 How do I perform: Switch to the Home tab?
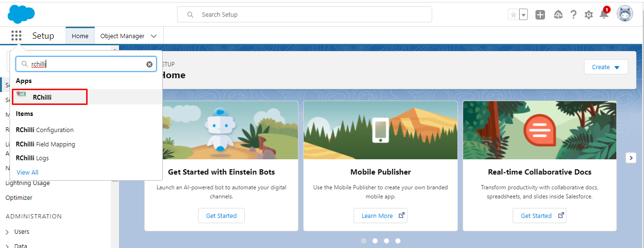[x=80, y=36]
